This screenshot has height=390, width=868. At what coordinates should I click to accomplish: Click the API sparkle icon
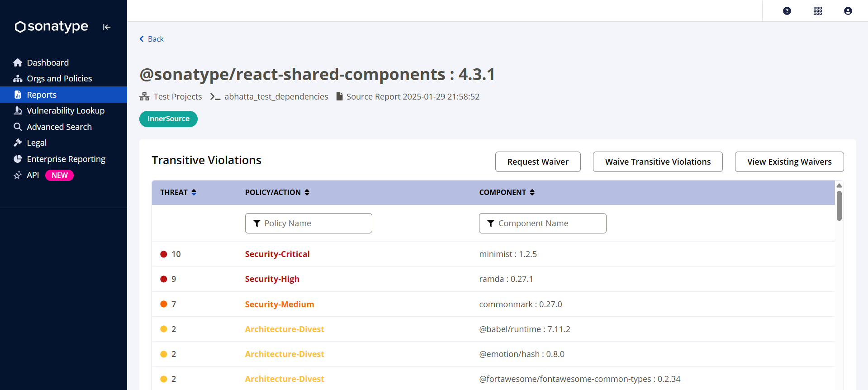tap(18, 175)
